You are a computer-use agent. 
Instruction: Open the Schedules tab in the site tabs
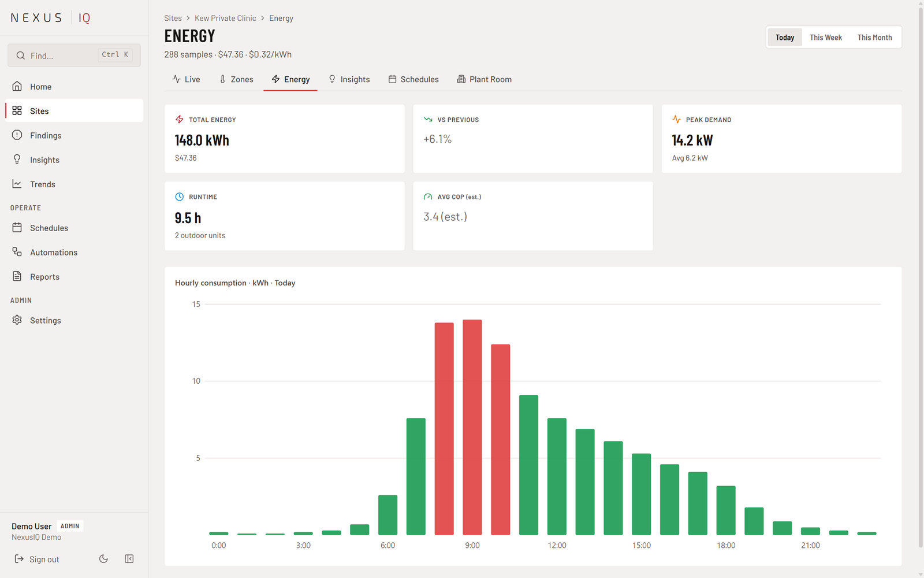point(413,80)
